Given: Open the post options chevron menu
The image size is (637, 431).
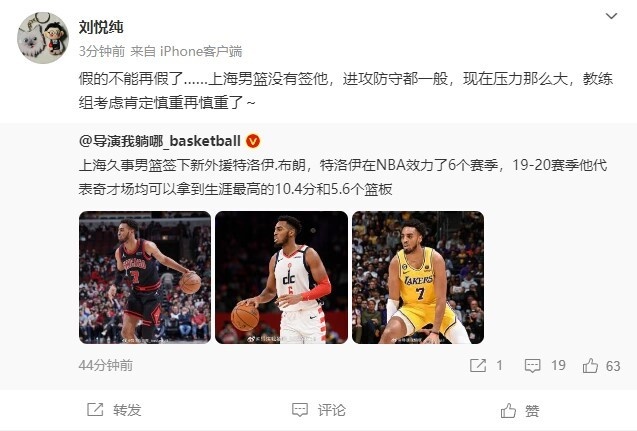Looking at the screenshot, I should click(611, 16).
